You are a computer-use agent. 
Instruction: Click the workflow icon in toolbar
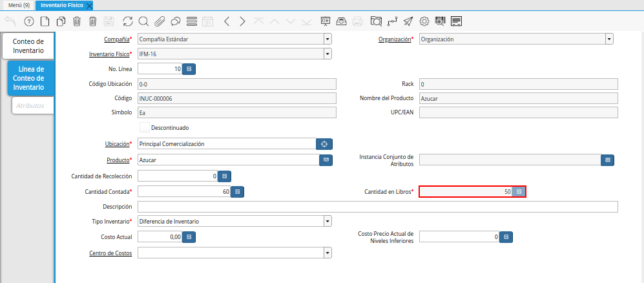tap(392, 21)
